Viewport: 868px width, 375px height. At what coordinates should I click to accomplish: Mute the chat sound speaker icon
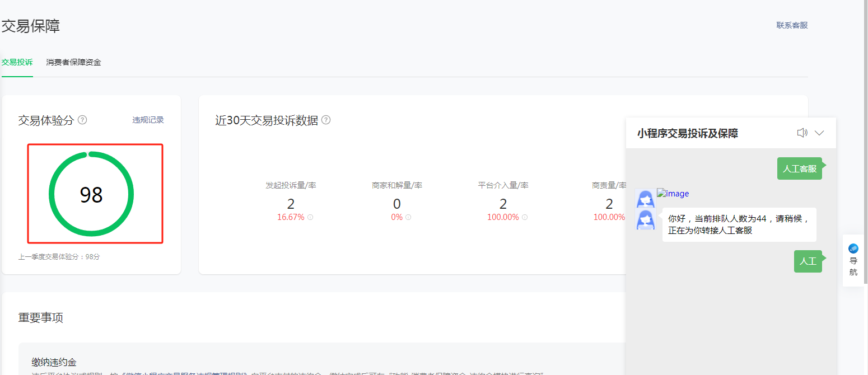pos(802,133)
